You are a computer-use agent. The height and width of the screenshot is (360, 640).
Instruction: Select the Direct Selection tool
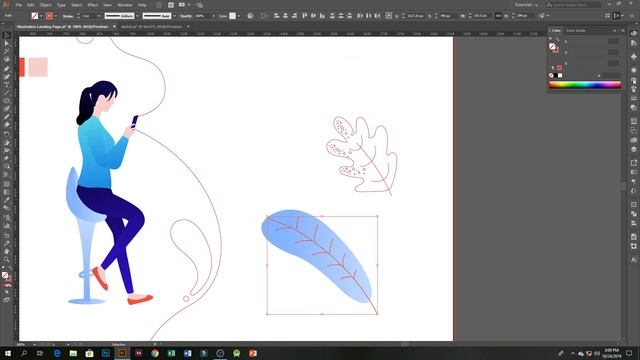click(7, 43)
